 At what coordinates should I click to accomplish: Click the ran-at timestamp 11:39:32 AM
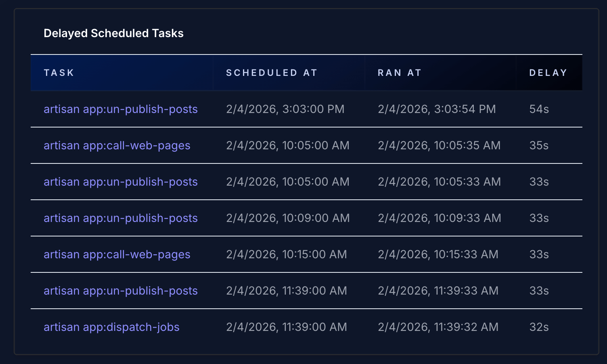(x=438, y=327)
